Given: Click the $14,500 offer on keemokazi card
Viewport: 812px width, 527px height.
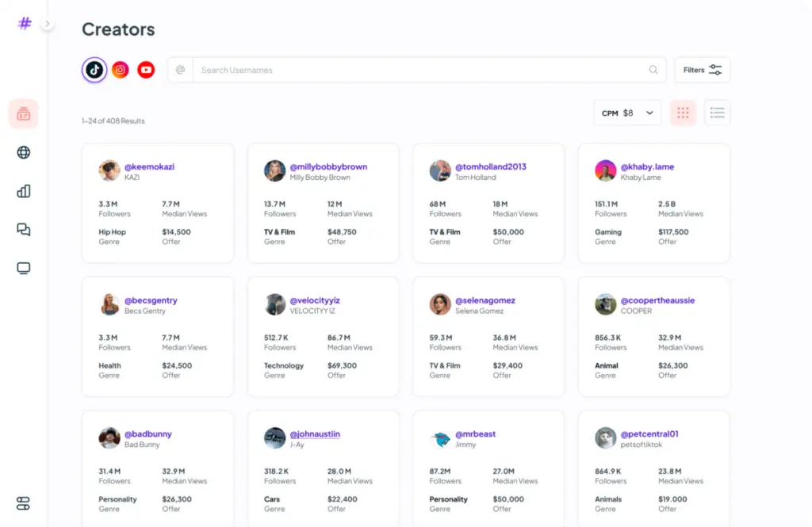Looking at the screenshot, I should click(x=176, y=232).
